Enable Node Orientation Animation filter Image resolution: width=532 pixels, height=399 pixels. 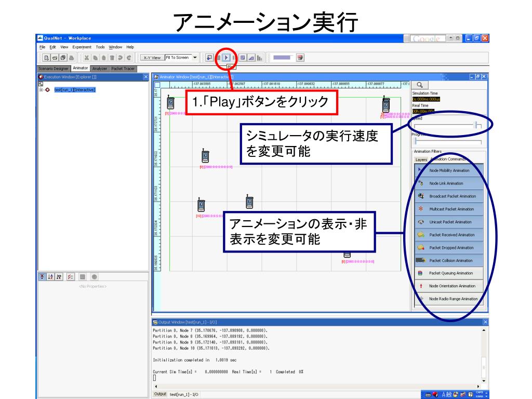coord(449,286)
